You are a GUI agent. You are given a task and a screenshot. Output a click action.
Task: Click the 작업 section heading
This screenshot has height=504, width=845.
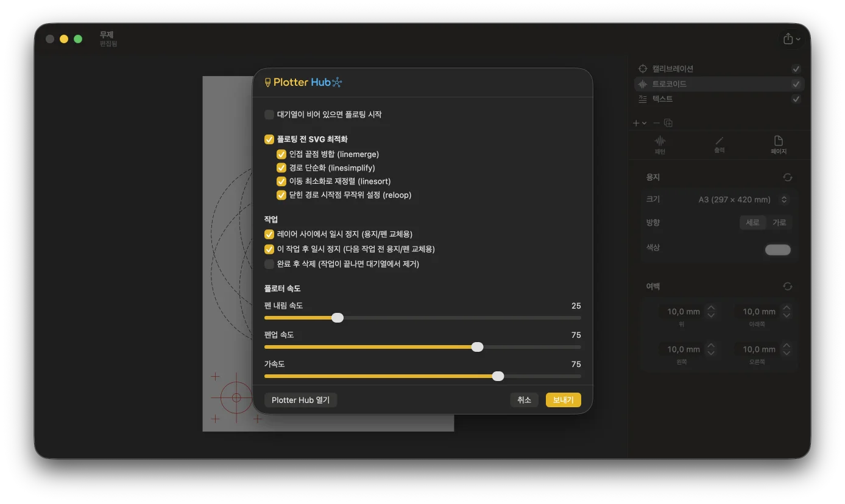click(x=271, y=219)
